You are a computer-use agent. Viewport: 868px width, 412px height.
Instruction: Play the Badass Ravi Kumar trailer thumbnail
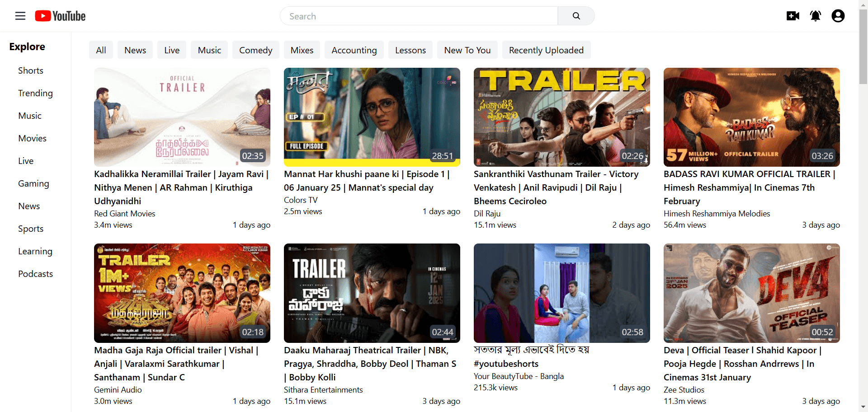click(752, 117)
